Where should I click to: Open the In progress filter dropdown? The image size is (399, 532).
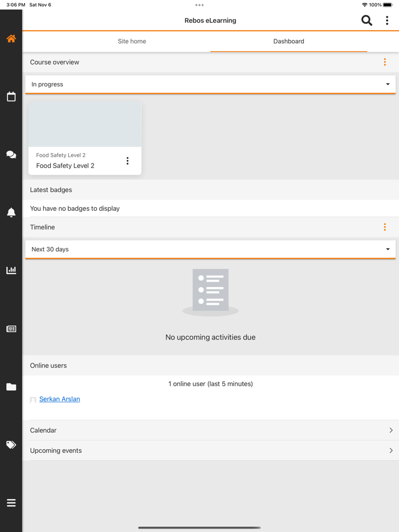click(210, 84)
